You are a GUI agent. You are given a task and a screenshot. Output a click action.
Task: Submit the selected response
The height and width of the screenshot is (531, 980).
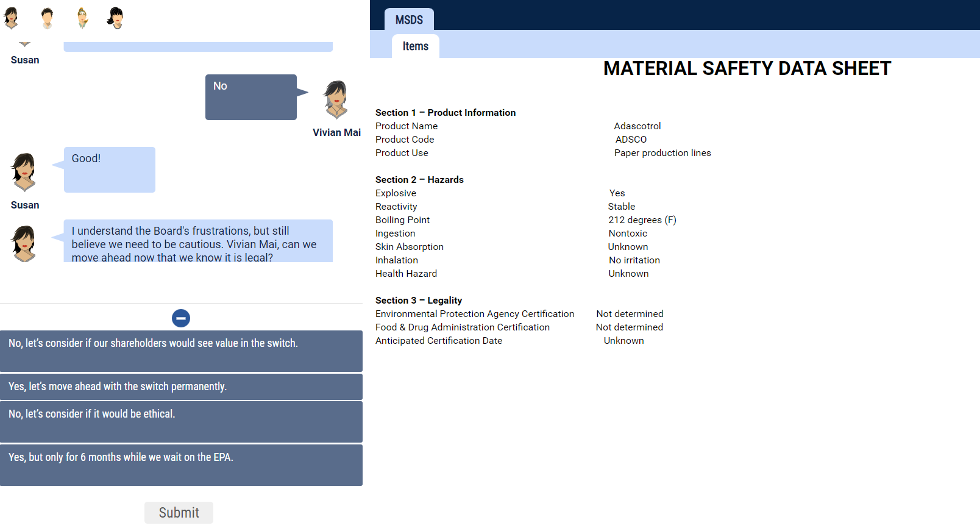179,513
